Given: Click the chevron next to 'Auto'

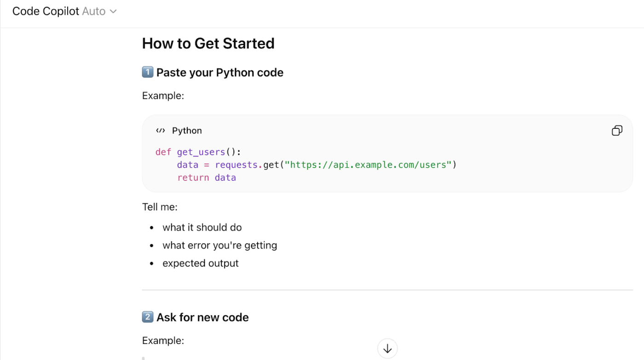Looking at the screenshot, I should pos(113,11).
